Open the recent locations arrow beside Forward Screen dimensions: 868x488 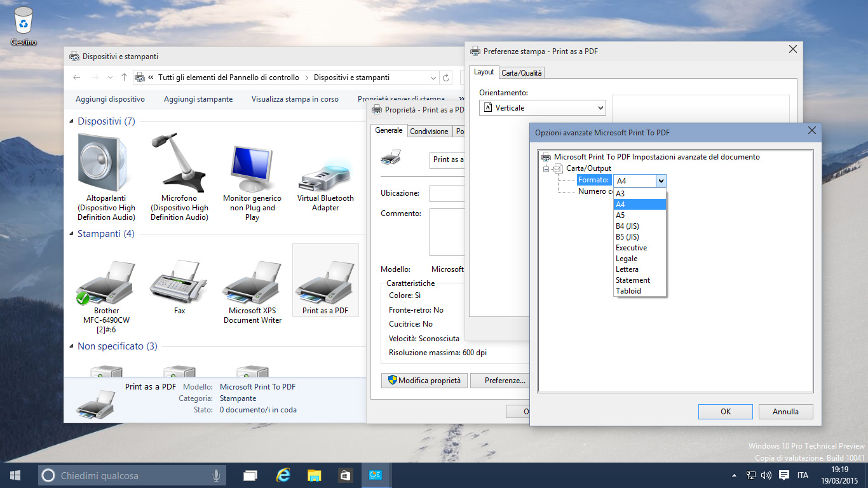pos(110,78)
